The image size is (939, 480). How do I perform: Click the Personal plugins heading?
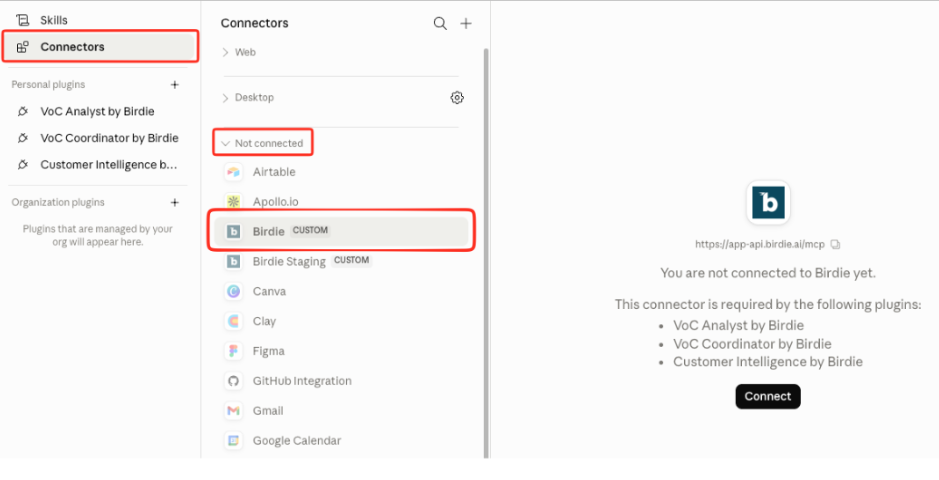pyautogui.click(x=48, y=84)
